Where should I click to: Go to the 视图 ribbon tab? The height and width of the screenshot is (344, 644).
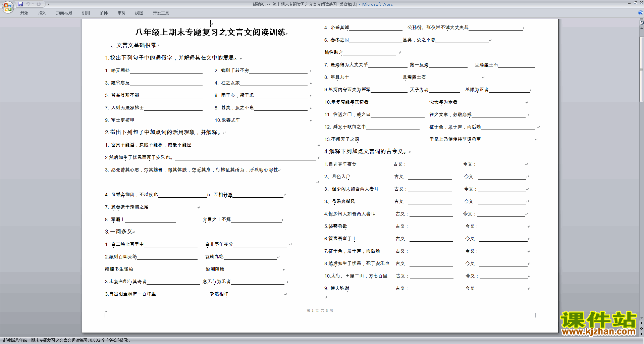point(139,13)
